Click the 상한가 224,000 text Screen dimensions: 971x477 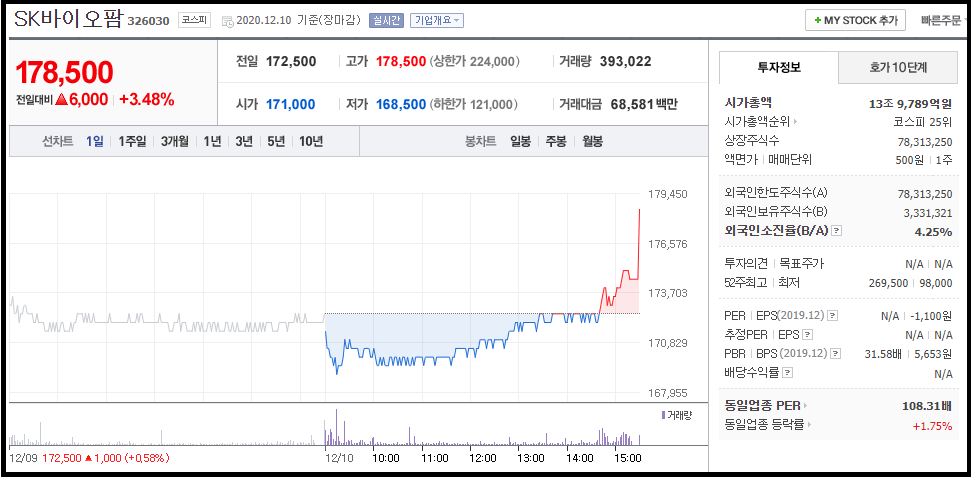474,61
